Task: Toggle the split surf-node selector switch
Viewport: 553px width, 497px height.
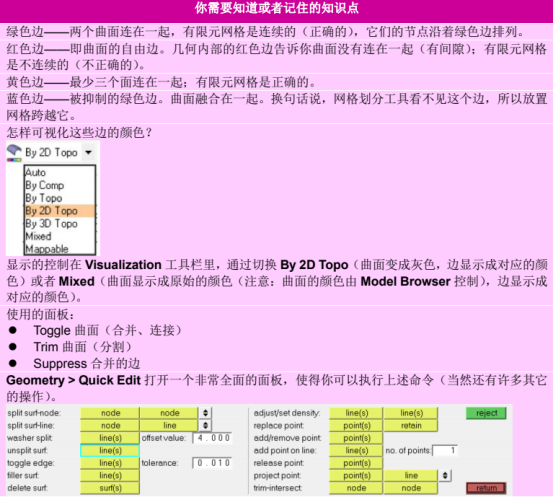Action: [205, 413]
